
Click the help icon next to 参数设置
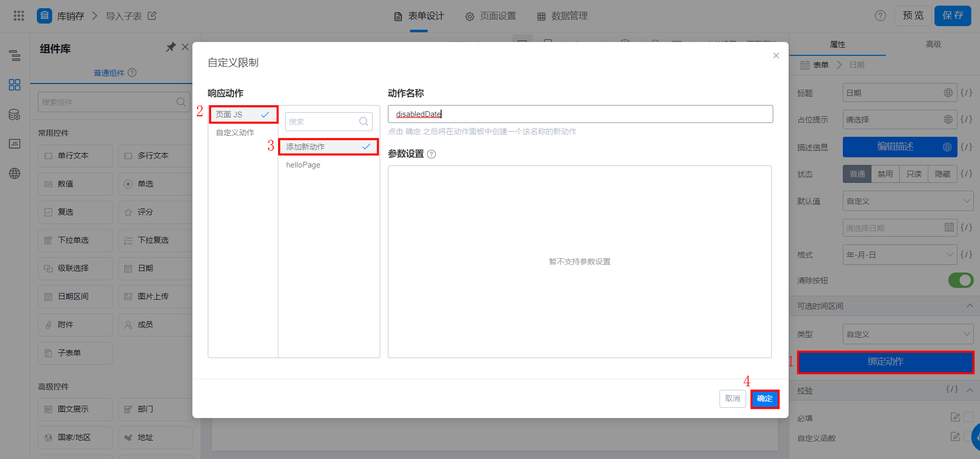[x=431, y=154]
